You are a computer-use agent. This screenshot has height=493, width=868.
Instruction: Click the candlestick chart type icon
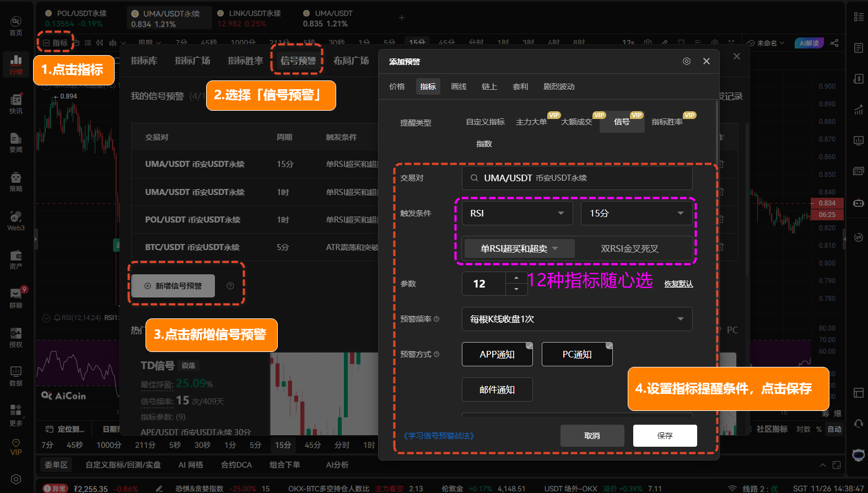point(113,42)
